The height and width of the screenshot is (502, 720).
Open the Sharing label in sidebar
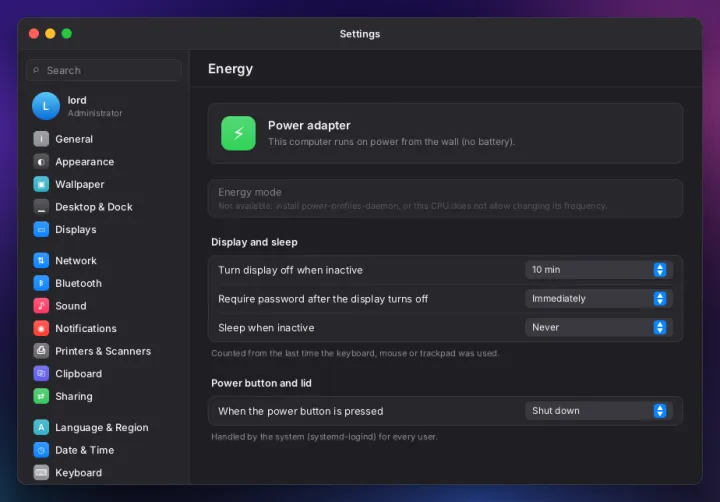coord(73,396)
